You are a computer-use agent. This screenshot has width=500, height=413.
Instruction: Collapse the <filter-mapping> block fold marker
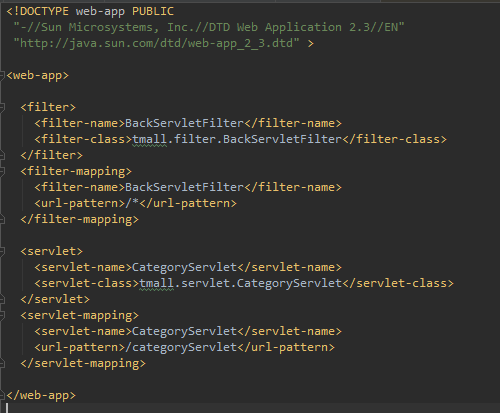click(2, 171)
